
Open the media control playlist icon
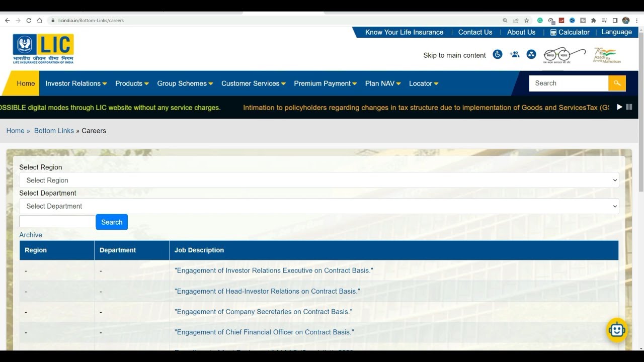point(604,21)
